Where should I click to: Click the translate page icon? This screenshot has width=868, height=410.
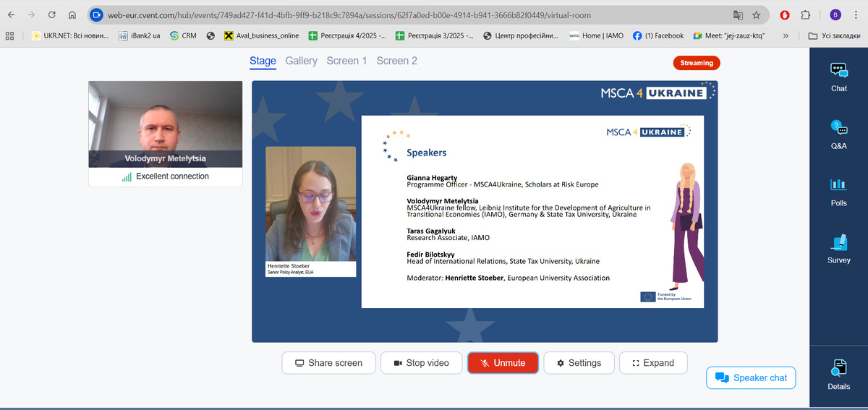pos(738,14)
